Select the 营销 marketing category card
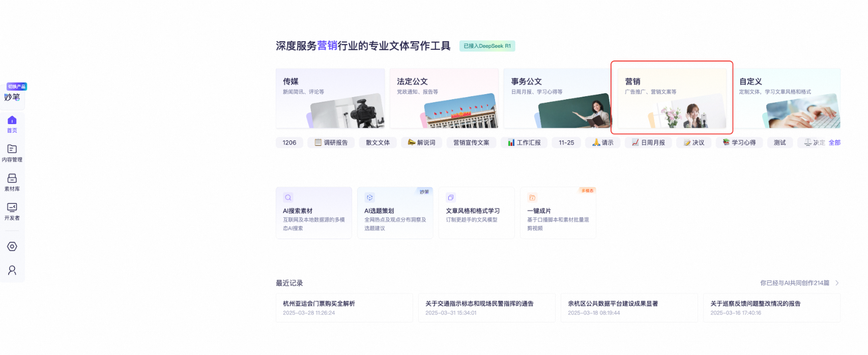The height and width of the screenshot is (355, 868). pos(672,98)
